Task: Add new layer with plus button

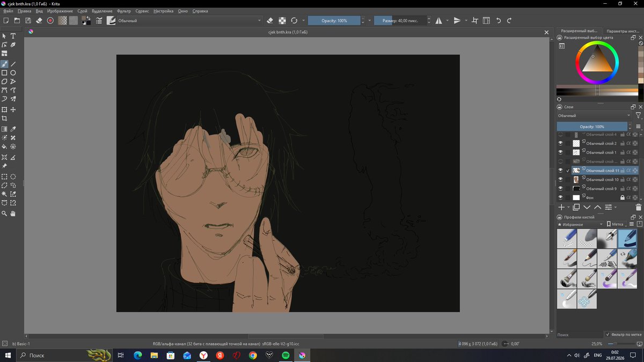Action: 561,207
